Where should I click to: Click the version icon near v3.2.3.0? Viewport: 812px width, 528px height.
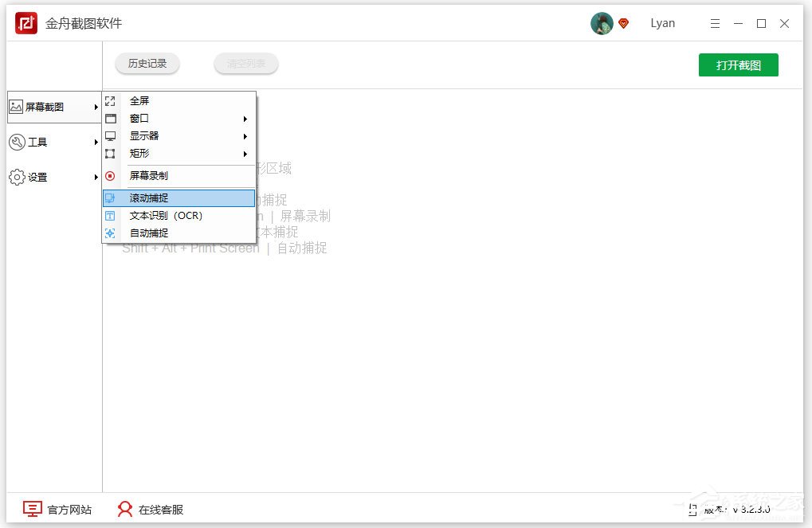[x=695, y=509]
